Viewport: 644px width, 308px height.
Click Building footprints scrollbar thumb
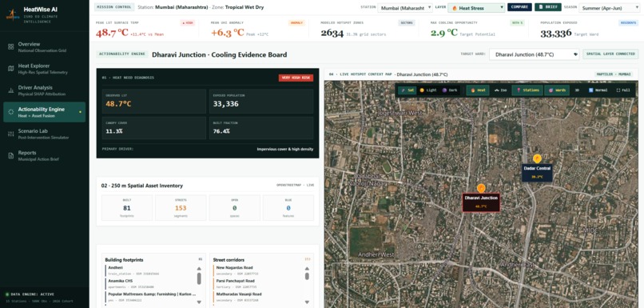coord(199,278)
